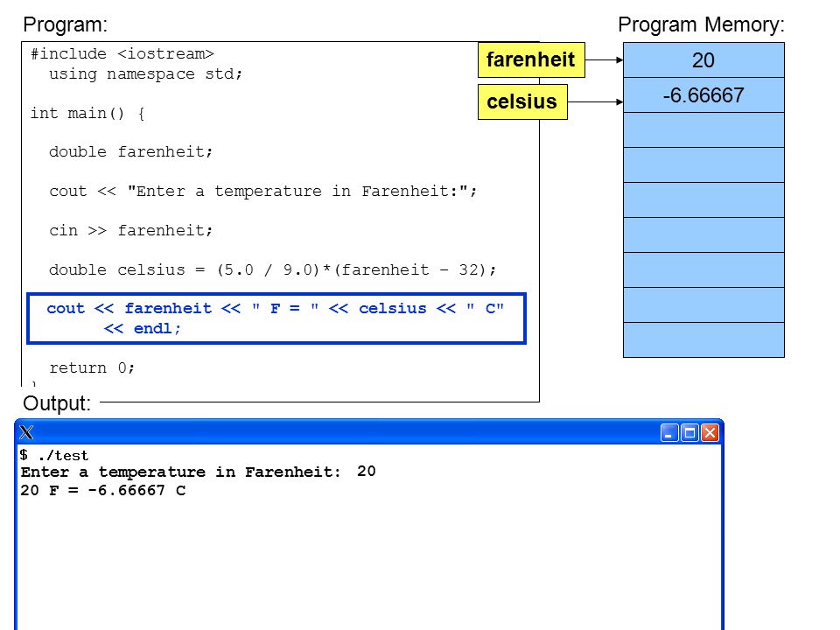The width and height of the screenshot is (840, 630).
Task: Click the #include <iostream> line
Action: (x=122, y=54)
